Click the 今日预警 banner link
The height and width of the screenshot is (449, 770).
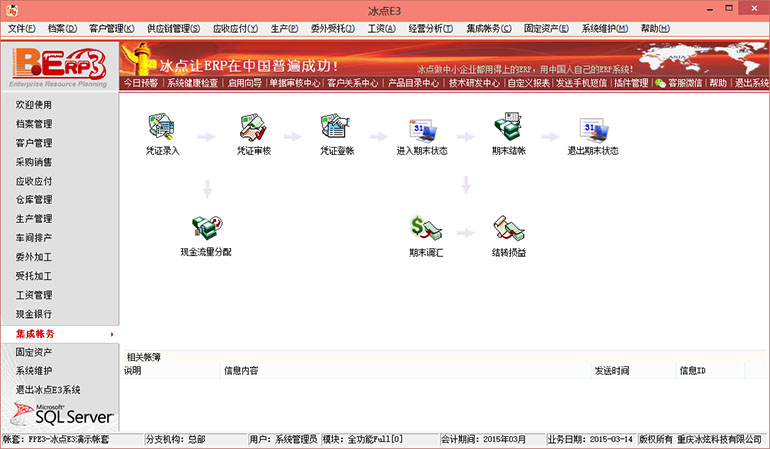coord(140,83)
